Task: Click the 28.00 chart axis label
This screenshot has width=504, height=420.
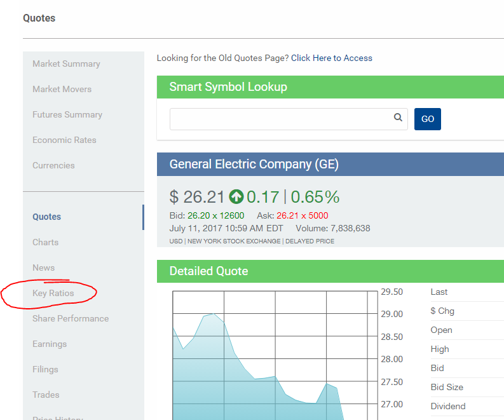Action: (x=392, y=359)
